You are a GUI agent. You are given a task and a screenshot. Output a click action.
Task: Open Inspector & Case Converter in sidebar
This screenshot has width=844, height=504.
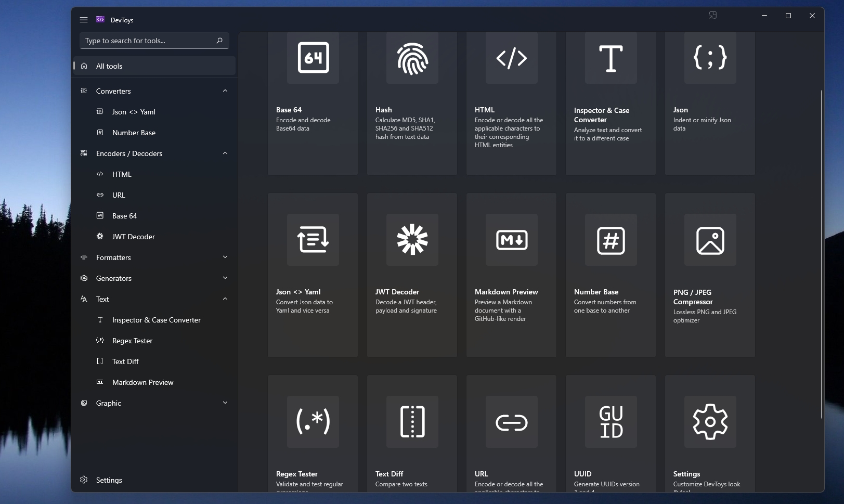coord(154,320)
